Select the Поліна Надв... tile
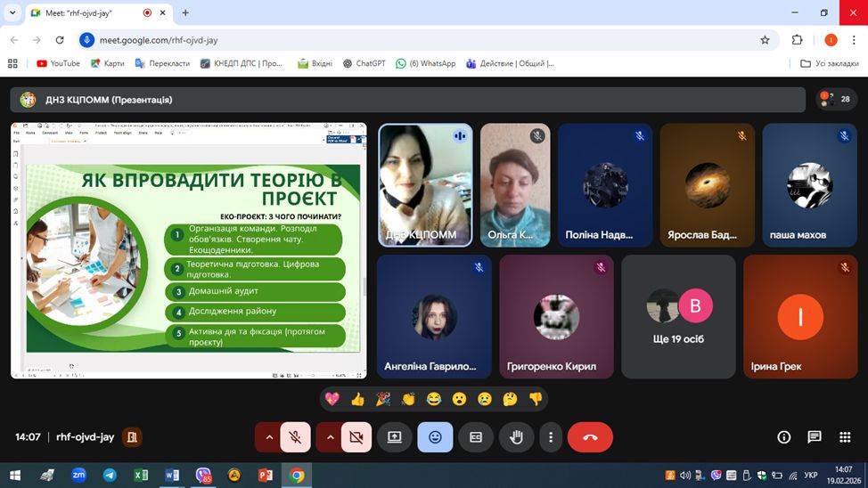Viewport: 868px width, 488px height. coord(605,185)
